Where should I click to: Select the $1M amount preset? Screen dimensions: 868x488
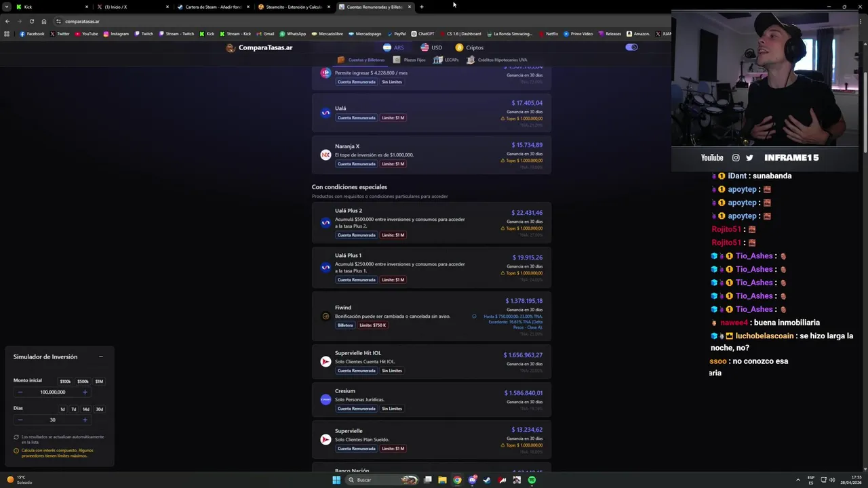click(99, 382)
